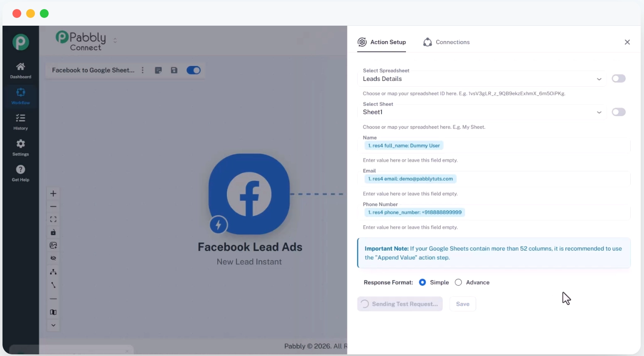Click the fit-to-view canvas icon
The width and height of the screenshot is (644, 356).
[x=53, y=219]
